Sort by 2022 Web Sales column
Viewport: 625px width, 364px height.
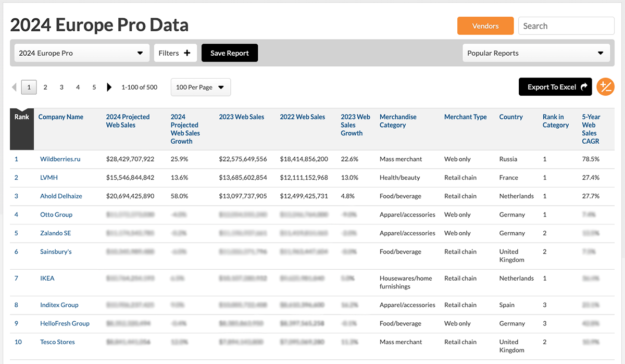(303, 117)
